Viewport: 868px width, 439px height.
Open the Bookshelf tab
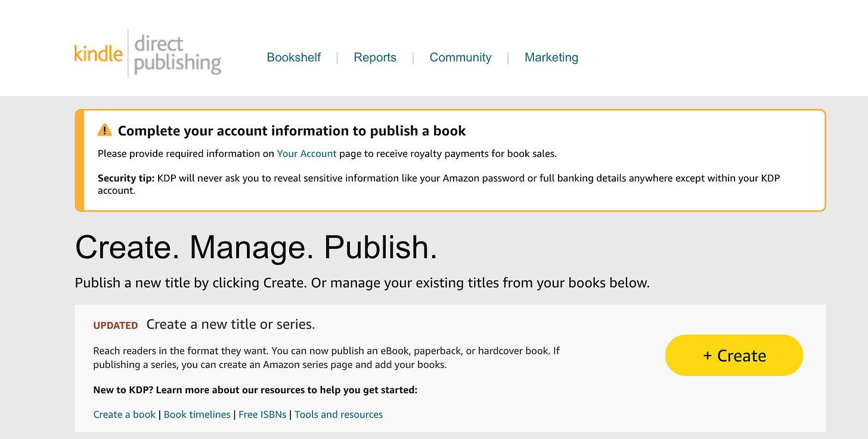click(x=294, y=57)
